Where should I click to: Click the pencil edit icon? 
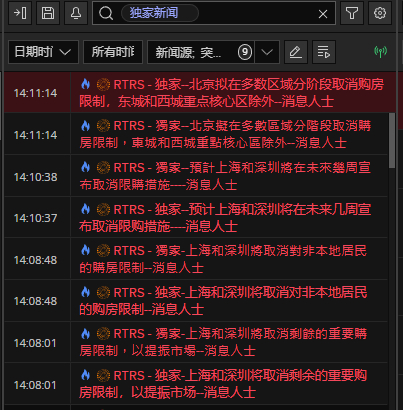[x=296, y=52]
